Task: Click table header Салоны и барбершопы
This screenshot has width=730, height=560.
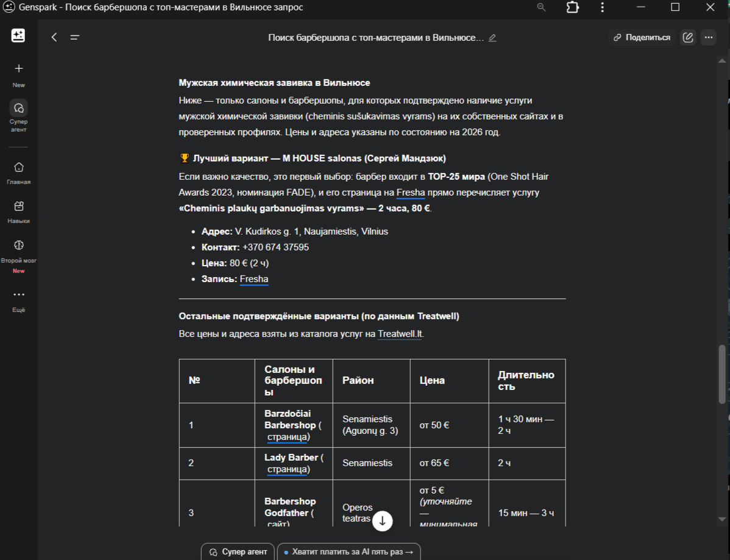Action: click(x=293, y=380)
